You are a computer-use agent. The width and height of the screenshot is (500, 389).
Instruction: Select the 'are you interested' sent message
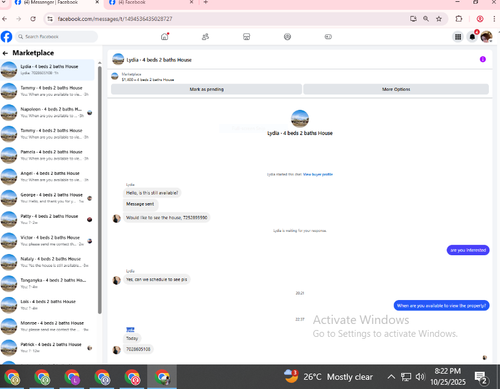point(468,250)
